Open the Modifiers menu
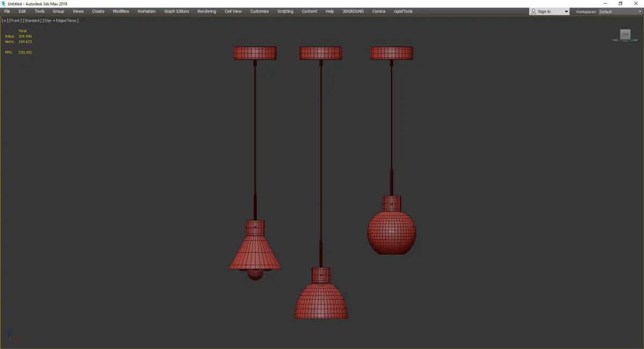The height and width of the screenshot is (349, 644). tap(121, 11)
